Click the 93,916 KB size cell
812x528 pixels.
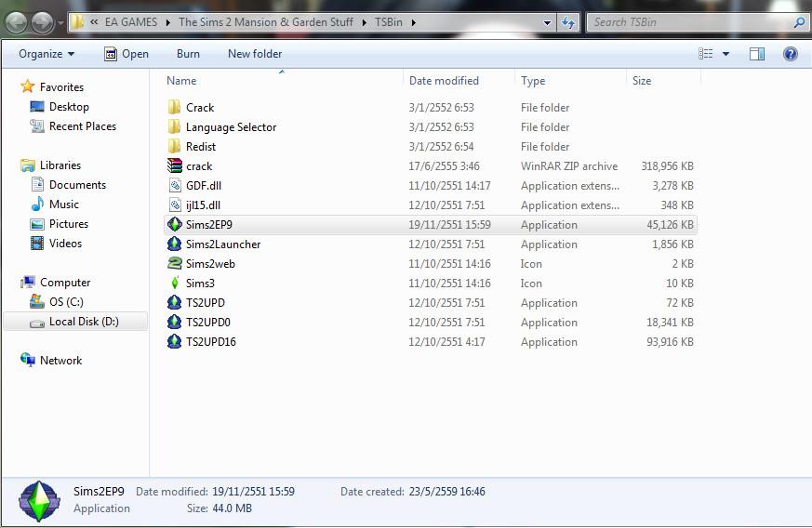pyautogui.click(x=670, y=342)
